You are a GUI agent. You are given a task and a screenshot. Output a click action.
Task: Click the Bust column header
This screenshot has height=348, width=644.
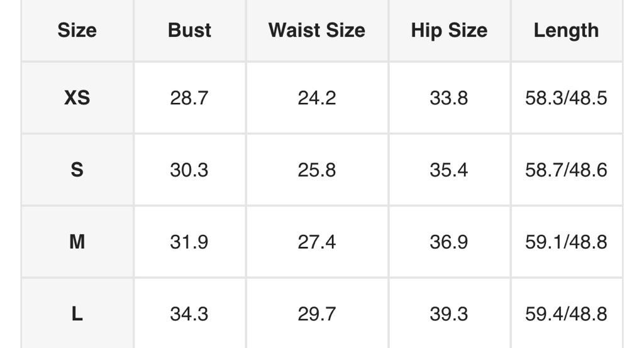tap(189, 30)
